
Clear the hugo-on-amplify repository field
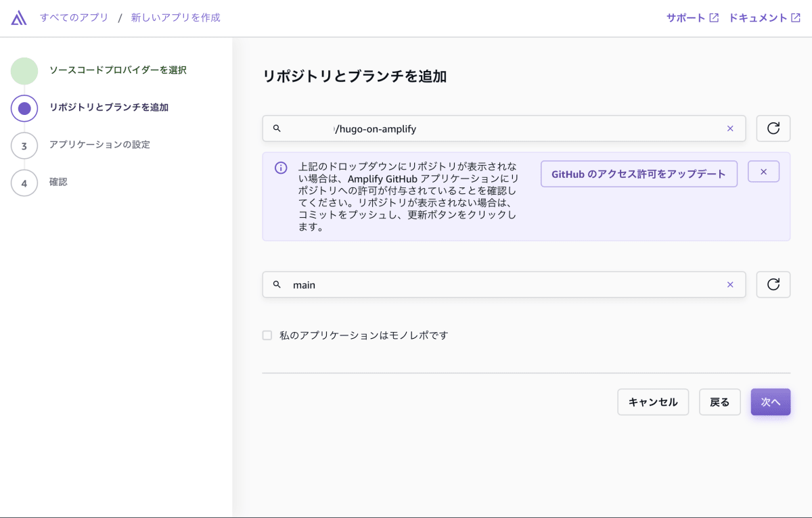pos(730,128)
